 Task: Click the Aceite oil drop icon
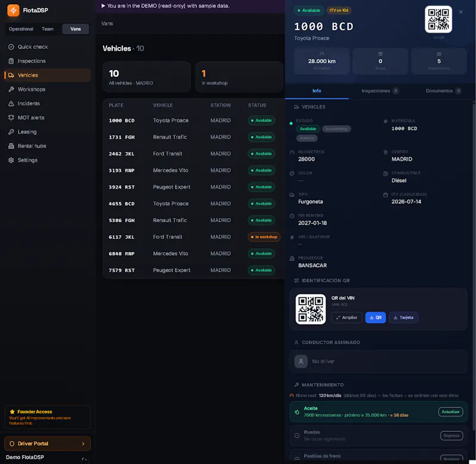(297, 412)
